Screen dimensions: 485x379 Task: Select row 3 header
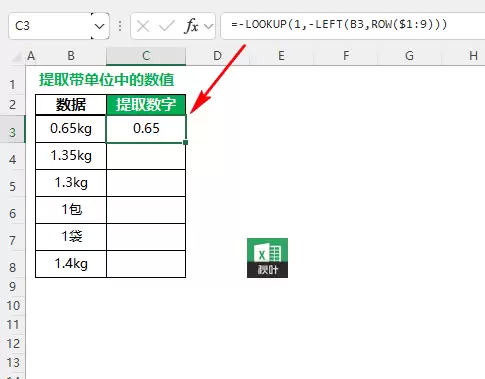pyautogui.click(x=12, y=129)
